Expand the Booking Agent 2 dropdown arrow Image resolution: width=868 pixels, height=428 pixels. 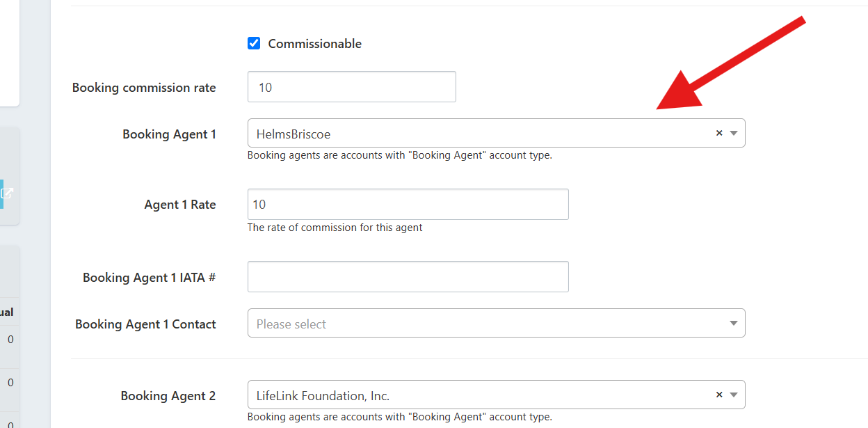[734, 395]
